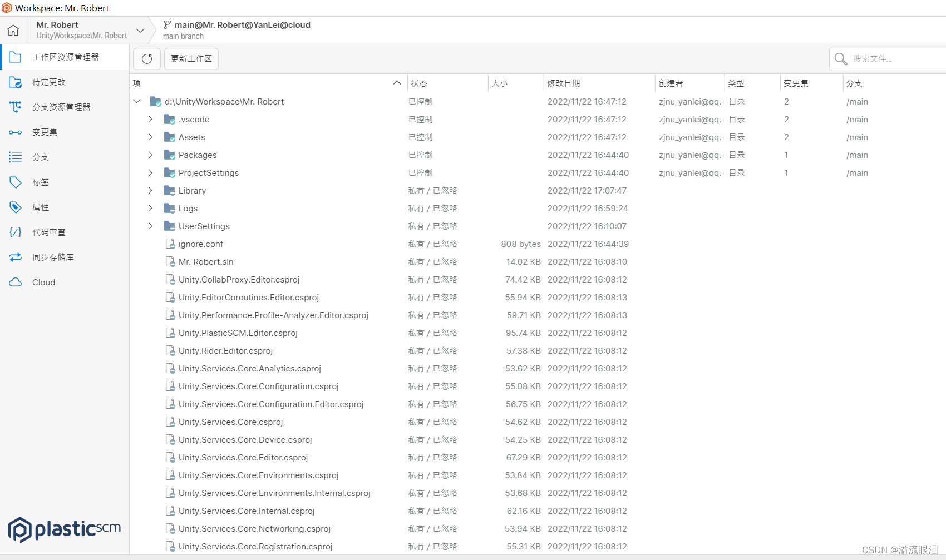This screenshot has width=946, height=560.
Task: Click the search magnifier icon
Action: (841, 59)
